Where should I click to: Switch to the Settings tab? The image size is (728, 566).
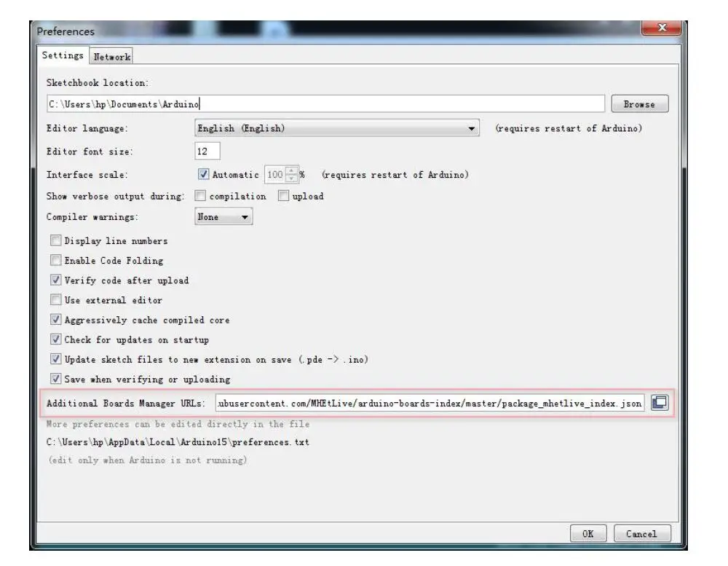(x=63, y=55)
